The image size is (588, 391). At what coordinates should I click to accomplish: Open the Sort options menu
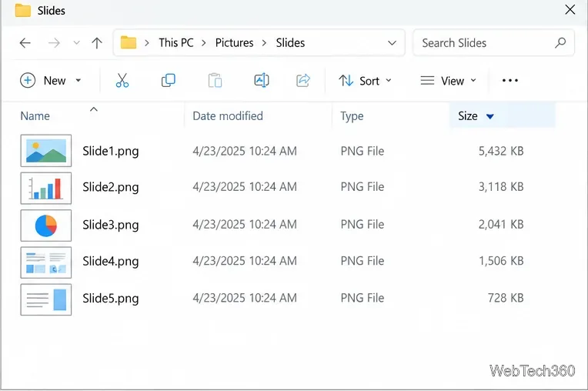point(365,81)
